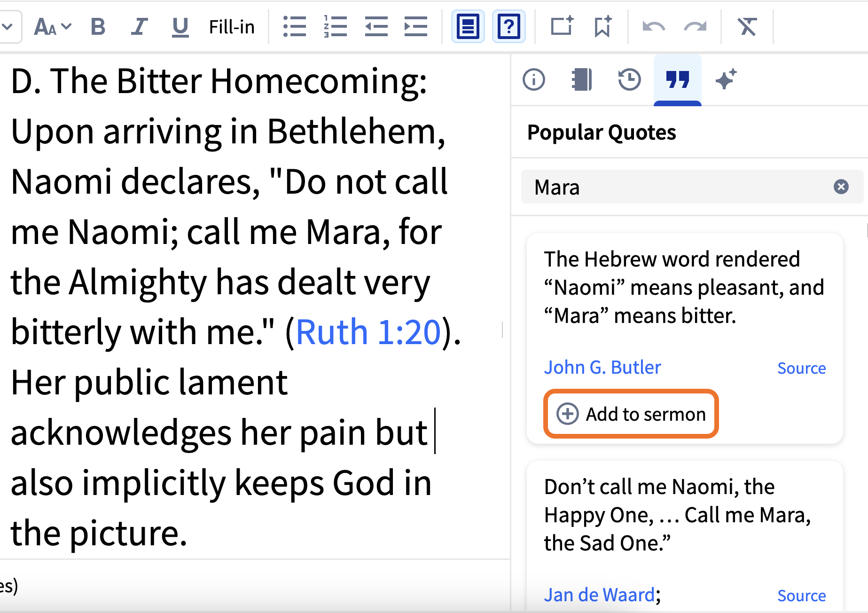Image resolution: width=868 pixels, height=613 pixels.
Task: Open Source link for de Waard quote
Action: click(801, 596)
